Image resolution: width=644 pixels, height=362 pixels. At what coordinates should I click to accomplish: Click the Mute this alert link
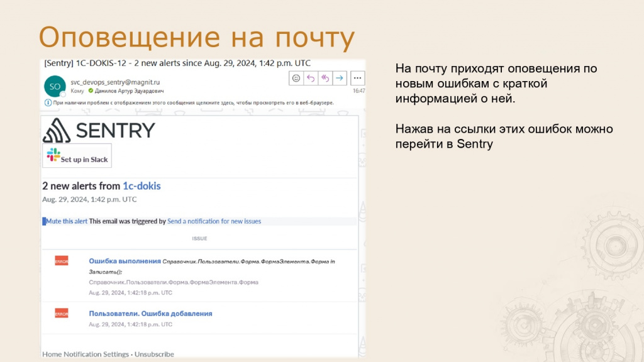tap(67, 221)
